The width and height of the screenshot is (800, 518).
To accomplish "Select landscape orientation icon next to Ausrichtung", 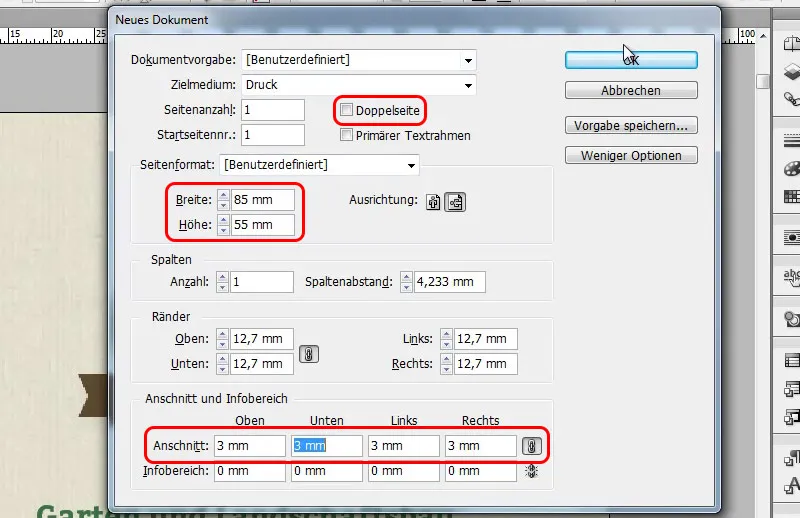I will pos(455,202).
